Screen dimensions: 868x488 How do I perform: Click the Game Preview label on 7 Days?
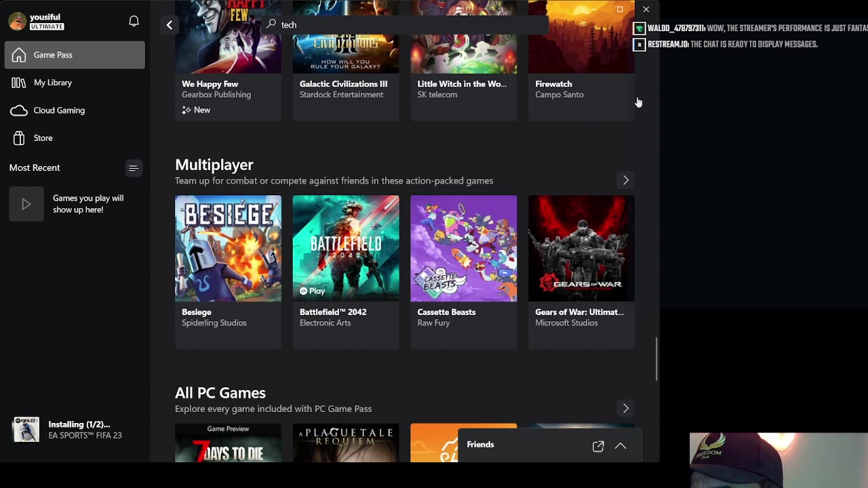(228, 429)
